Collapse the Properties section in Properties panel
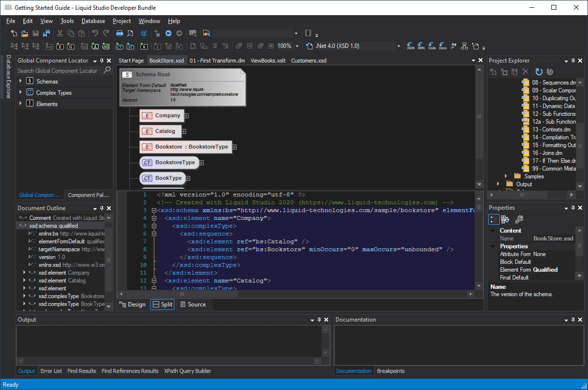The width and height of the screenshot is (588, 390). [493, 246]
